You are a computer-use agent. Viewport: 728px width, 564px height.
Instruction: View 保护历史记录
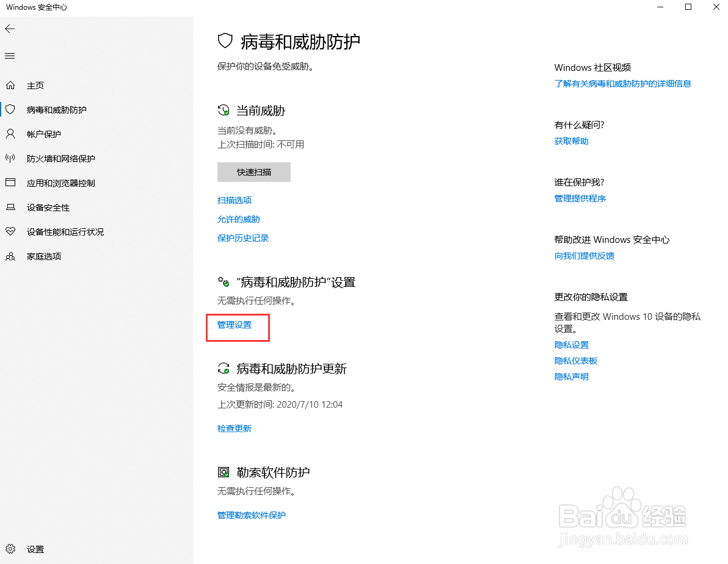pos(243,238)
